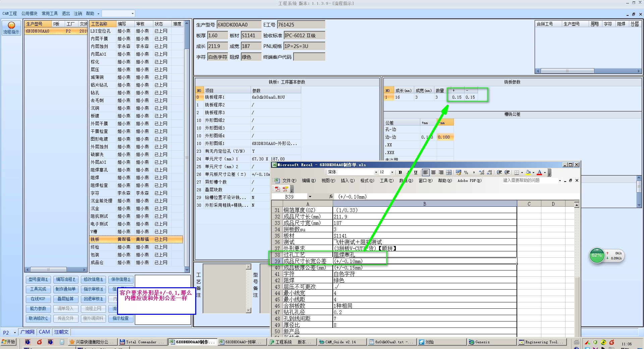The width and height of the screenshot is (644, 349).
Task: Click the 保存信息S button
Action: (121, 279)
